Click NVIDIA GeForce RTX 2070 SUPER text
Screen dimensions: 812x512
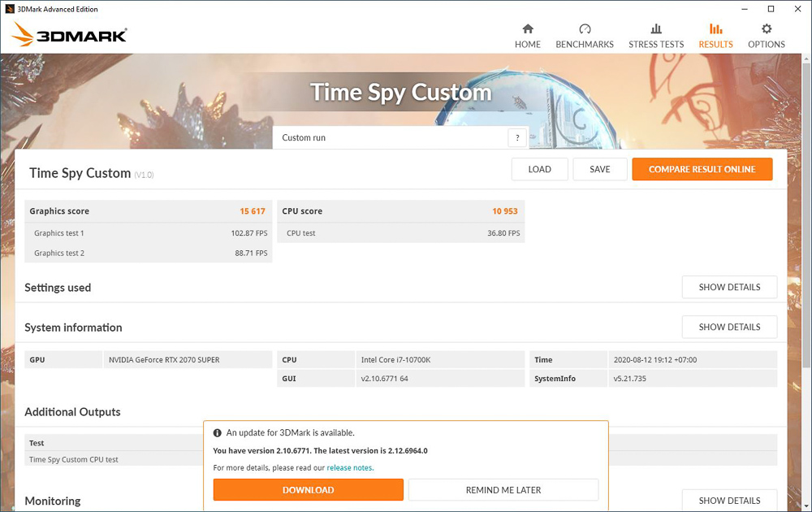(x=164, y=360)
